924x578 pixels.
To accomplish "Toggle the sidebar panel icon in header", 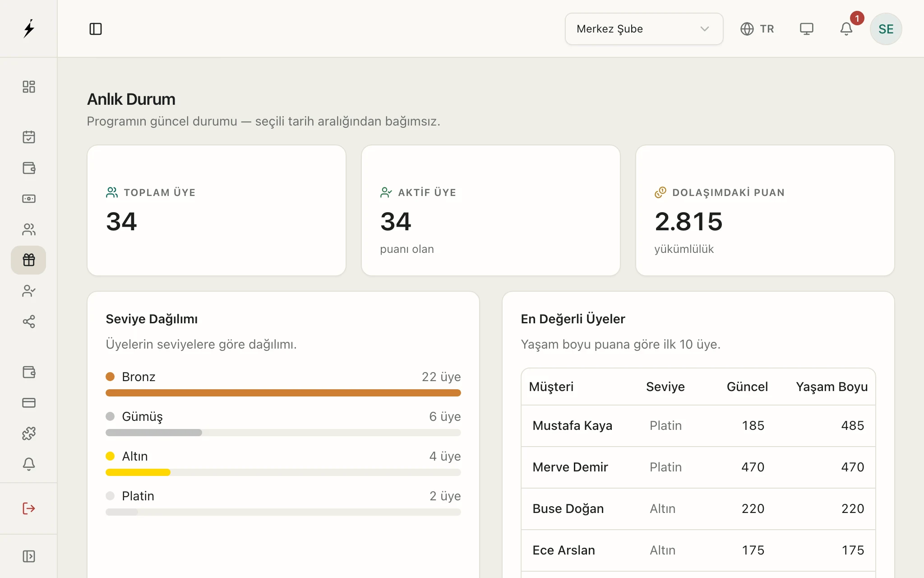I will 96,29.
